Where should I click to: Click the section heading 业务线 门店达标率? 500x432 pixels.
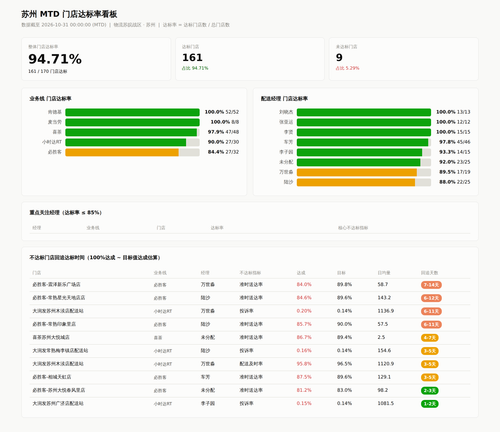(x=50, y=98)
